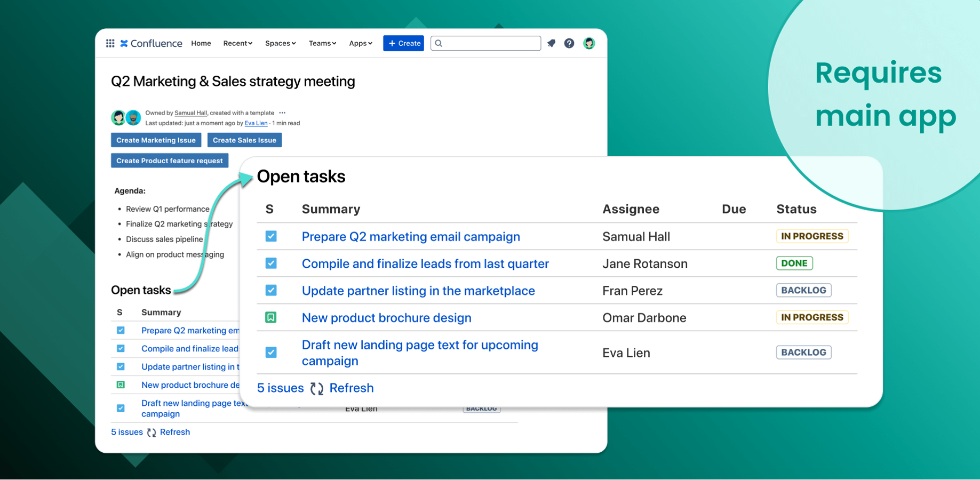The height and width of the screenshot is (480, 980).
Task: Click the blue Create button
Action: (403, 43)
